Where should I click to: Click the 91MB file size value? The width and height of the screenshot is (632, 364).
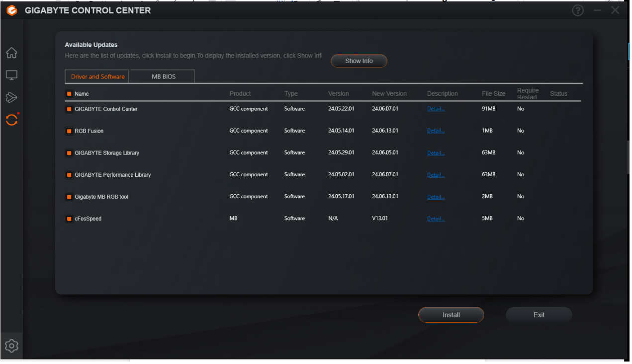488,109
